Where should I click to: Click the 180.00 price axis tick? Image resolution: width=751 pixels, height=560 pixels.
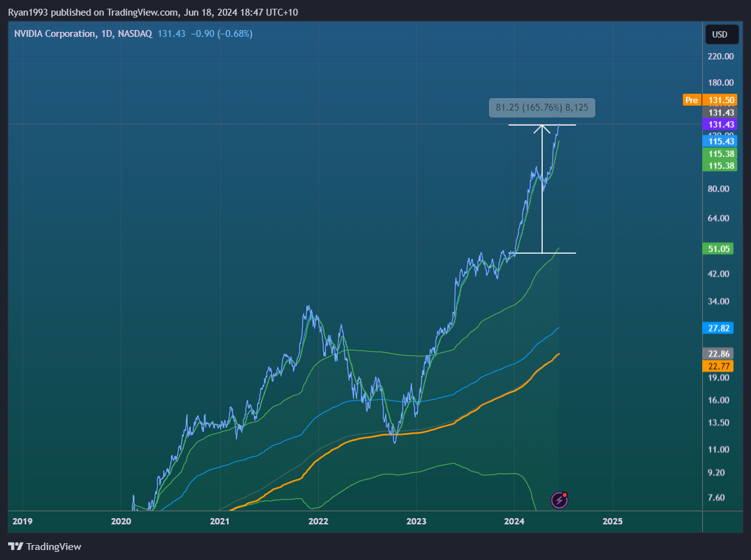point(720,82)
